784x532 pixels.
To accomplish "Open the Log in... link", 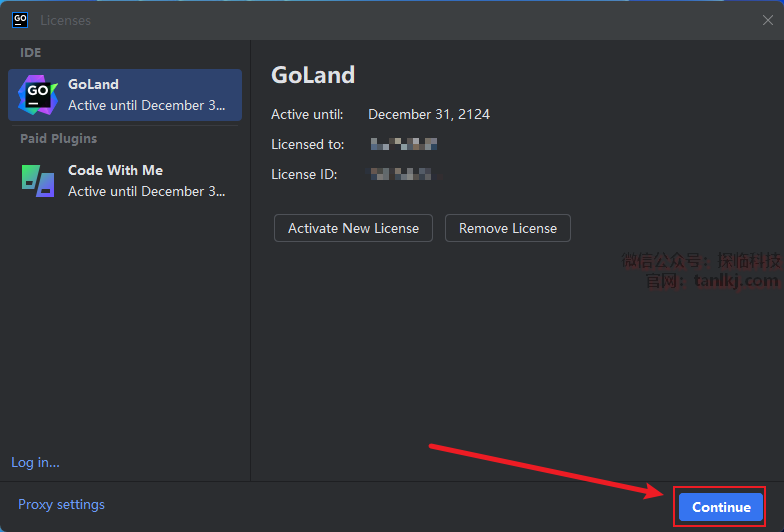I will tap(36, 462).
